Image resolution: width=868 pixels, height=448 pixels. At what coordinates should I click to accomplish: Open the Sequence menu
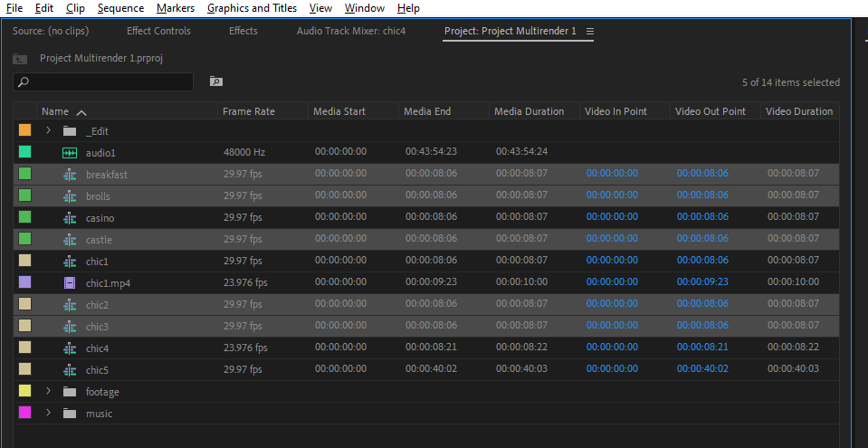click(x=120, y=8)
